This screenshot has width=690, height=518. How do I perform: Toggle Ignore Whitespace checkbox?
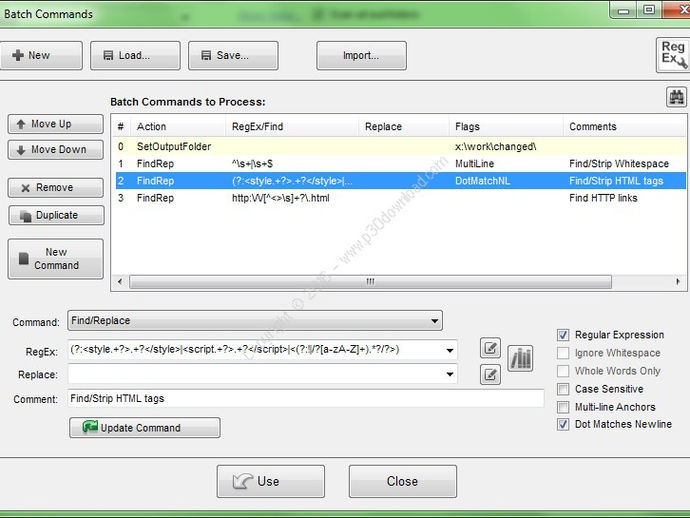click(x=563, y=353)
